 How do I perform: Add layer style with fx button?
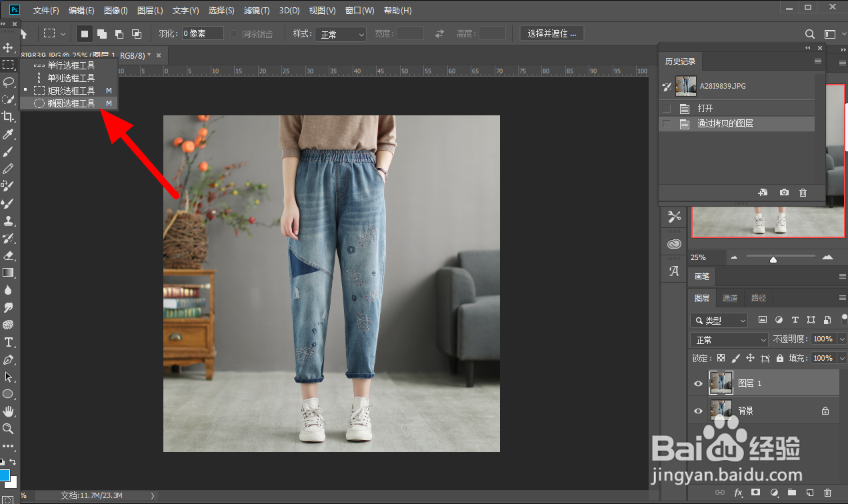(738, 493)
